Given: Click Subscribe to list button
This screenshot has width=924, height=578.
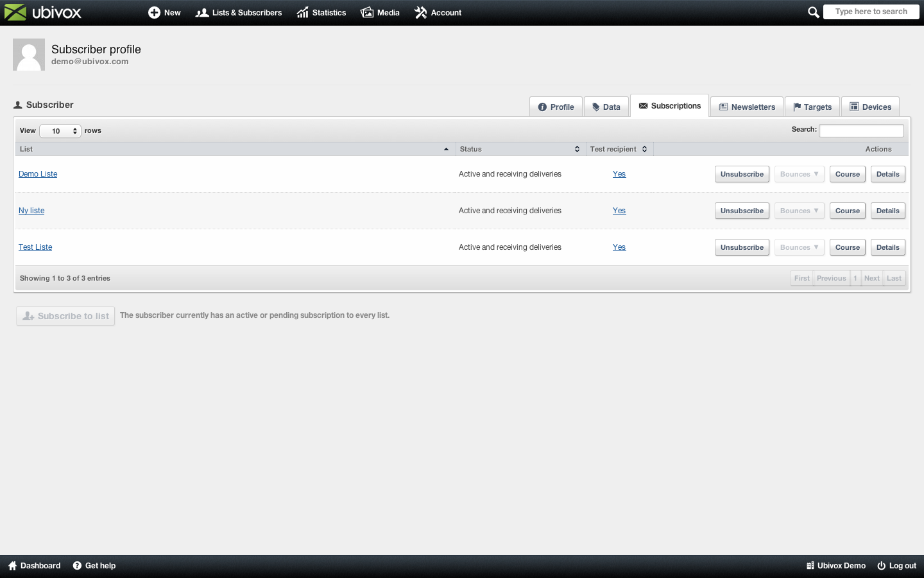Looking at the screenshot, I should point(65,316).
